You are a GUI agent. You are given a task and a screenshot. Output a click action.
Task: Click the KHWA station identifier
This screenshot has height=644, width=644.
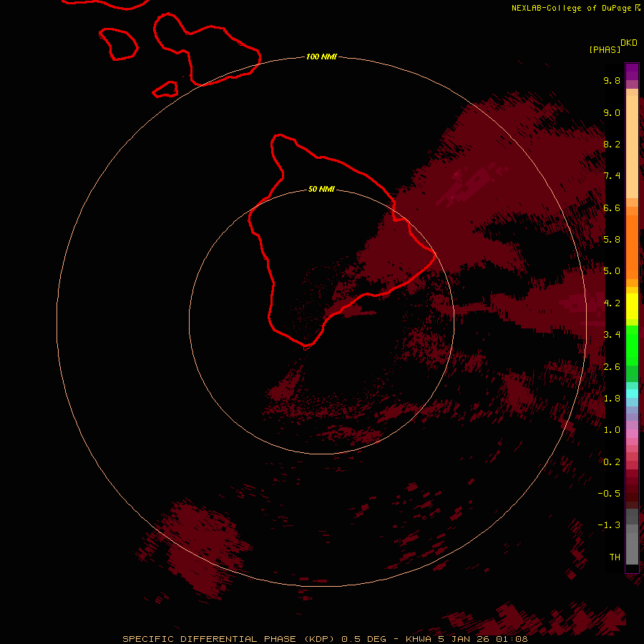(x=419, y=639)
